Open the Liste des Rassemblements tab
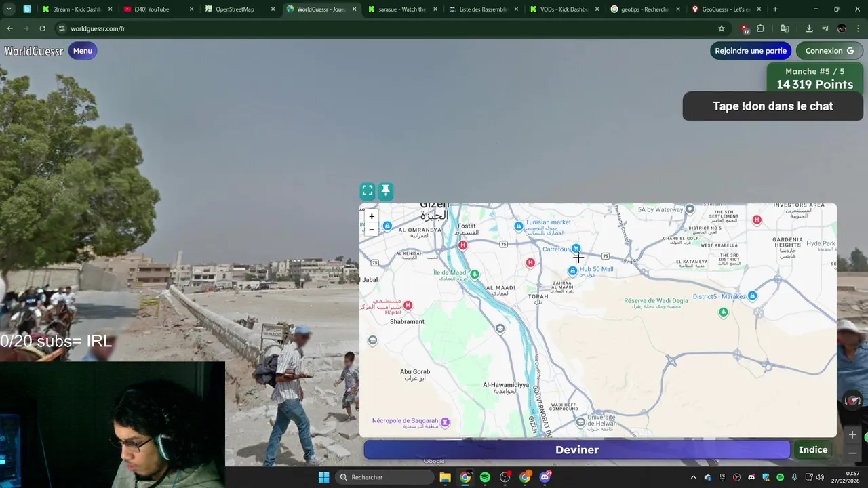Screen dimensions: 868x488 coord(483,9)
